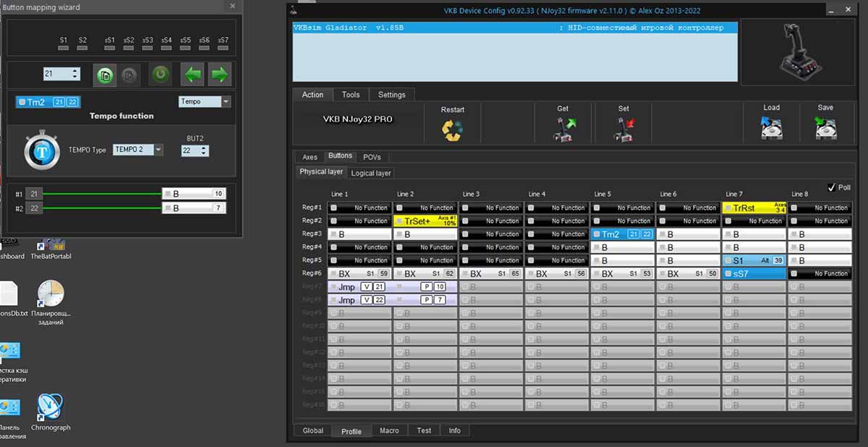The height and width of the screenshot is (447, 868).
Task: Select the yellow TrSet+ Axis #1 cell
Action: tap(426, 221)
